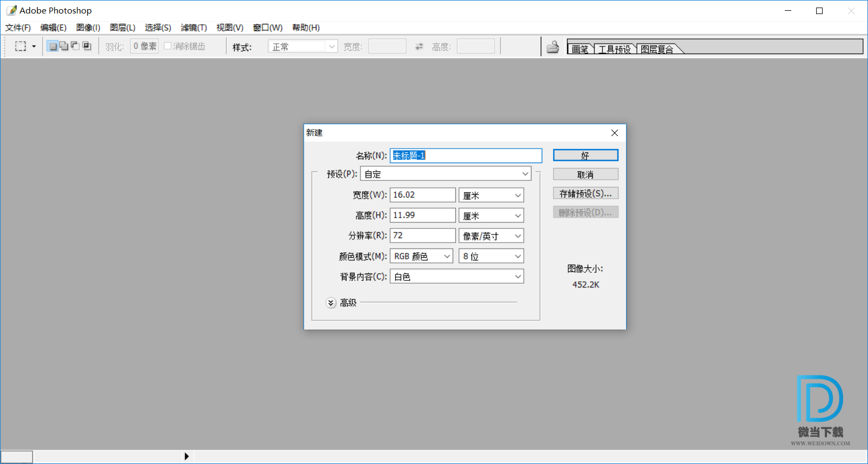Open the File (文件) menu
The height and width of the screenshot is (464, 868).
point(18,28)
